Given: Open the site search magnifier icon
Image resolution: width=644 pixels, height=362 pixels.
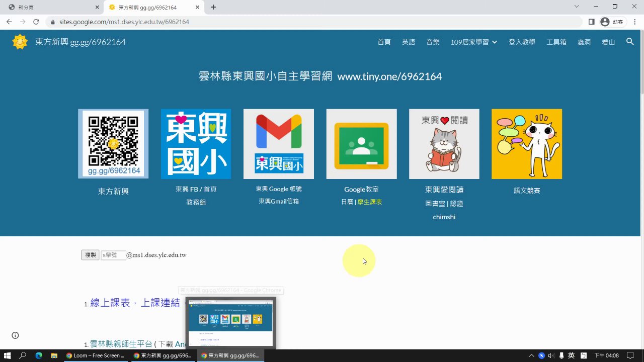Looking at the screenshot, I should [630, 42].
